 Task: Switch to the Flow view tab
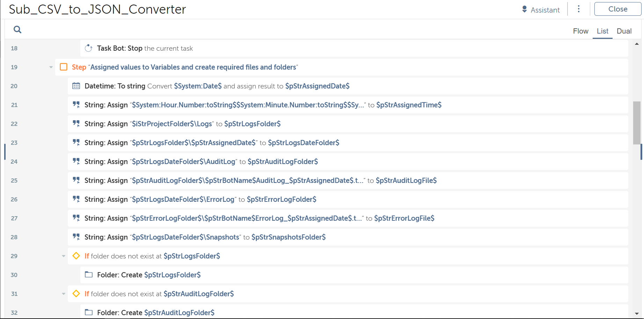click(x=580, y=31)
